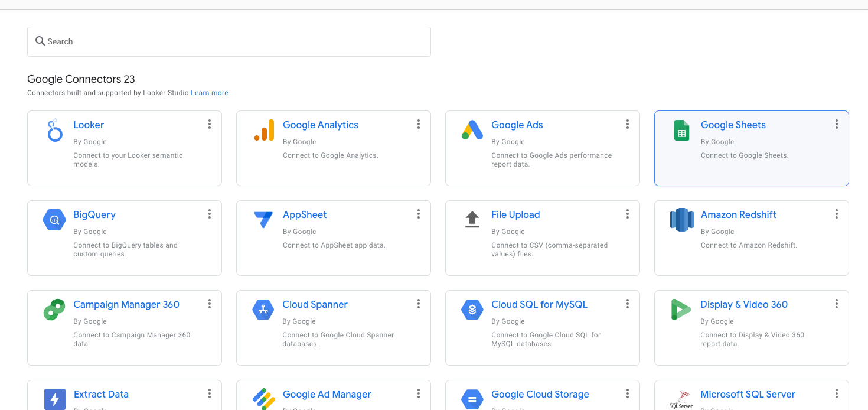Click the Google Ads logo icon
868x410 pixels.
[x=472, y=130]
